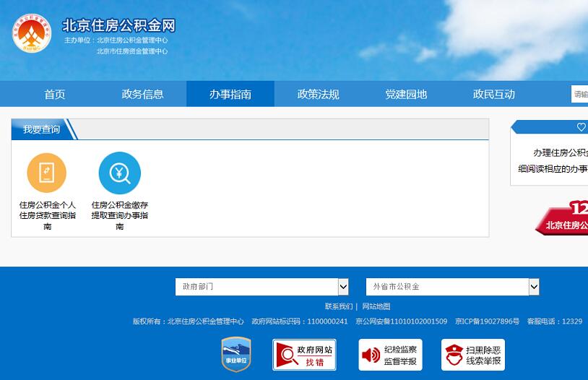Click the arrow of the 政府部门 select
Screen dimensions: 588x380
click(x=343, y=287)
